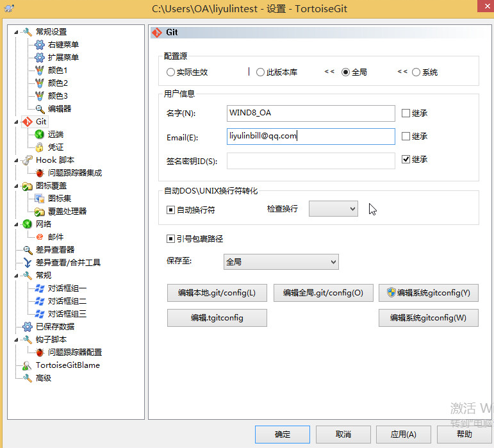The image size is (494, 448).
Task: Collapse the 常规 tree node
Action: [x=16, y=276]
